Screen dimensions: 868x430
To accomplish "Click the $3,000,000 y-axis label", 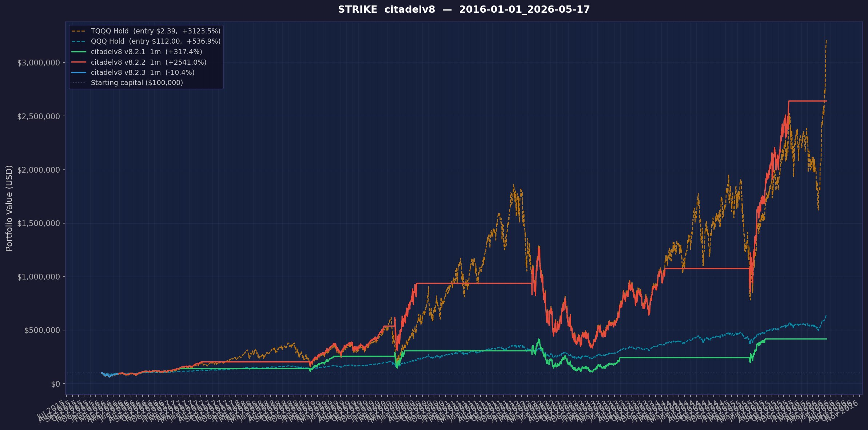I will (39, 63).
